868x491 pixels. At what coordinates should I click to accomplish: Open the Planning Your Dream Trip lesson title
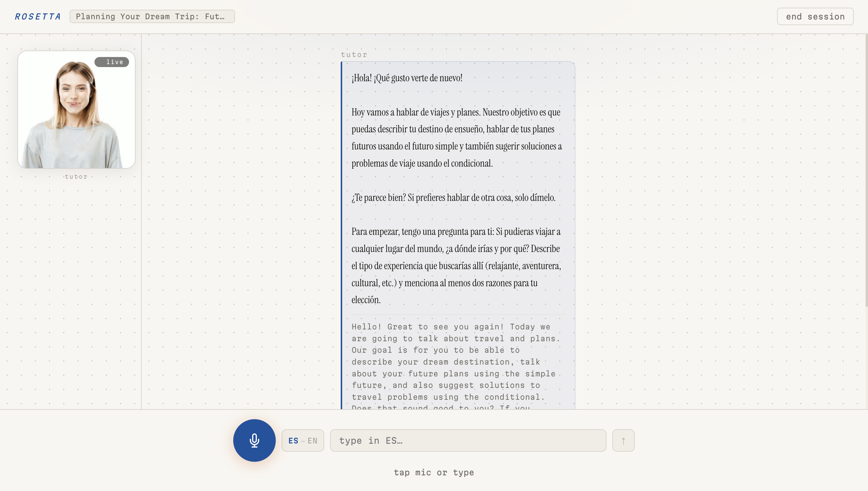click(x=152, y=17)
